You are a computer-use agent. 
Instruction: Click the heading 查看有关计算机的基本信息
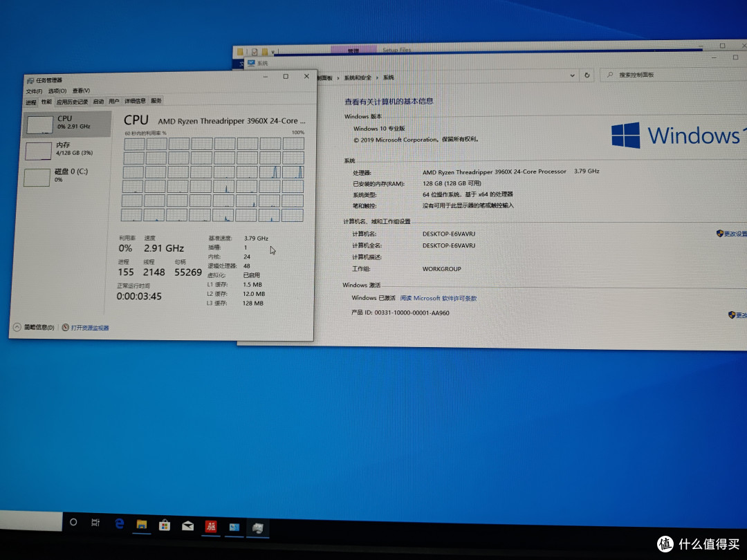389,102
